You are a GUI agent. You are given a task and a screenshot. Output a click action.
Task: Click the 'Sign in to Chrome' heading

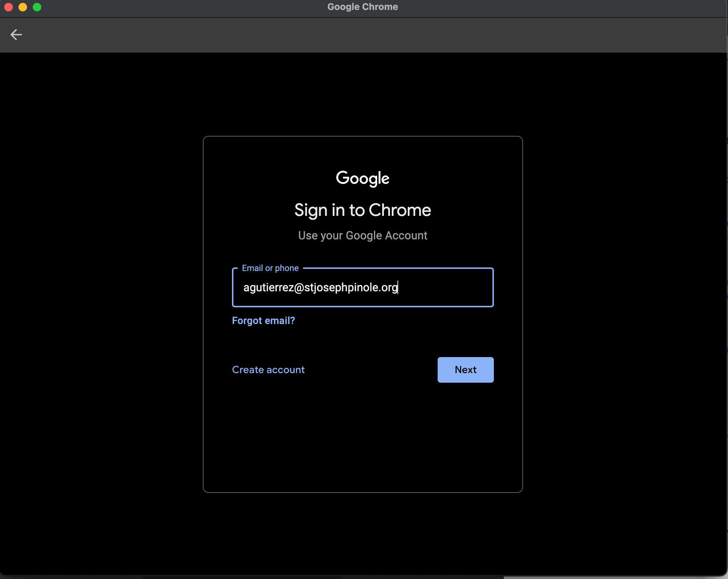pos(363,210)
